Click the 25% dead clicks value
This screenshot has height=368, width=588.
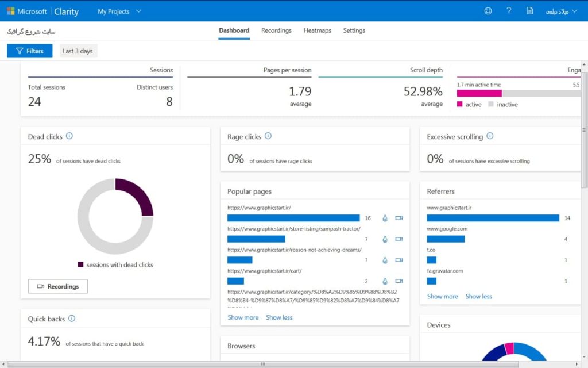(x=40, y=159)
